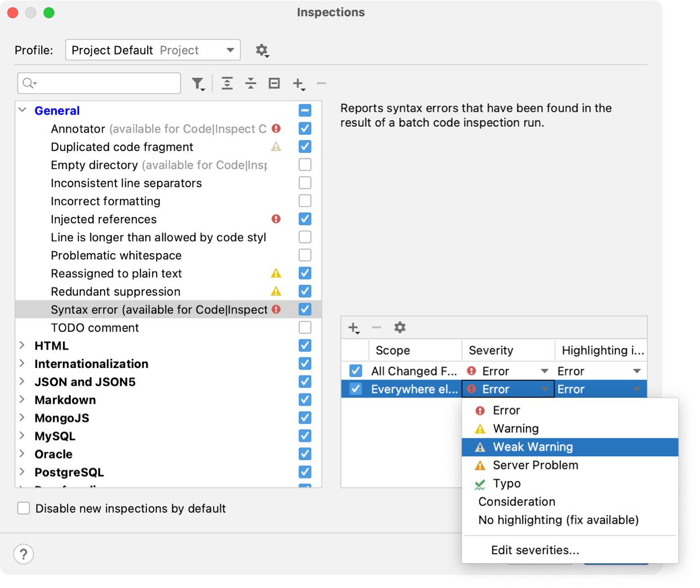The image size is (700, 588).
Task: Remove the selected scope with the minus icon
Action: tap(377, 327)
